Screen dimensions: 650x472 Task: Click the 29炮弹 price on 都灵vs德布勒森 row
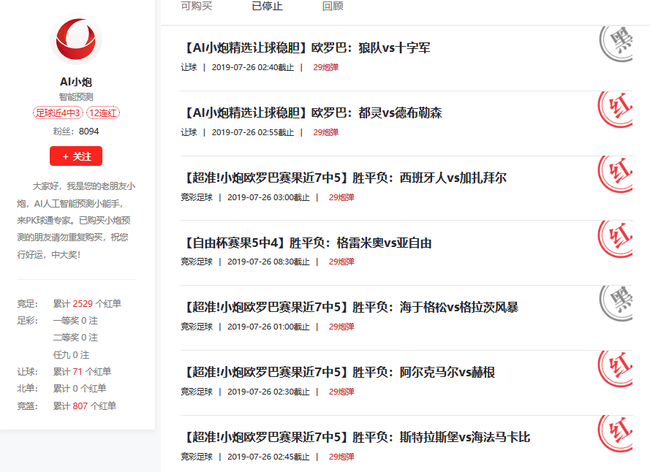coord(326,132)
